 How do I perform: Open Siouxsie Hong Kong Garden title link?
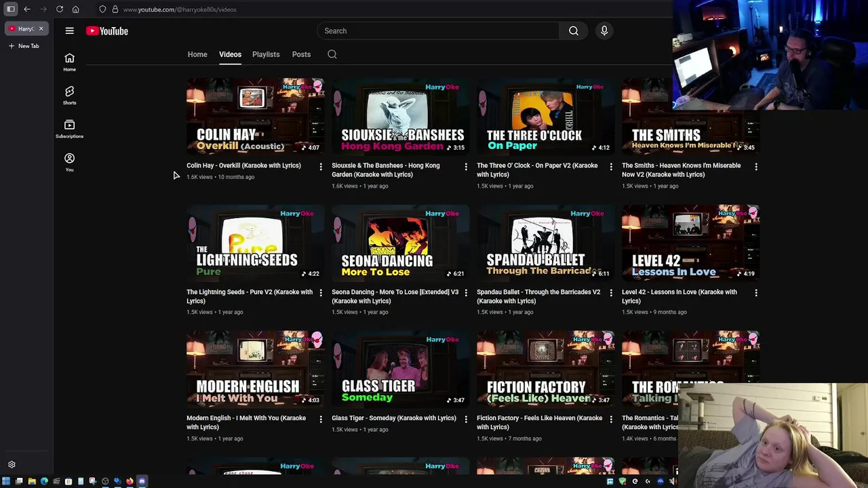pyautogui.click(x=386, y=170)
